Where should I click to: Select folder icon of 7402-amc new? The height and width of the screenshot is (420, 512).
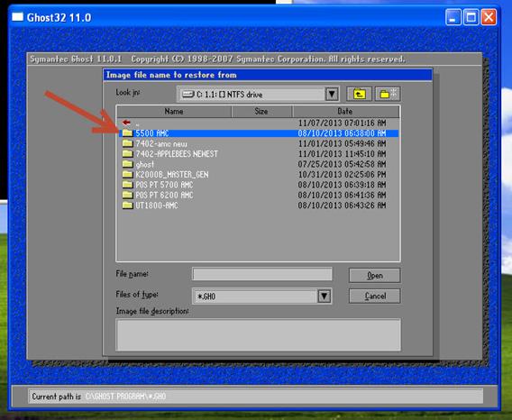pos(127,143)
